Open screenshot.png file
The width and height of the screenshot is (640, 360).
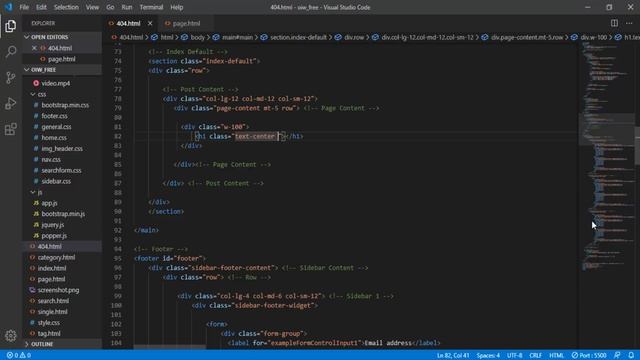pyautogui.click(x=62, y=290)
